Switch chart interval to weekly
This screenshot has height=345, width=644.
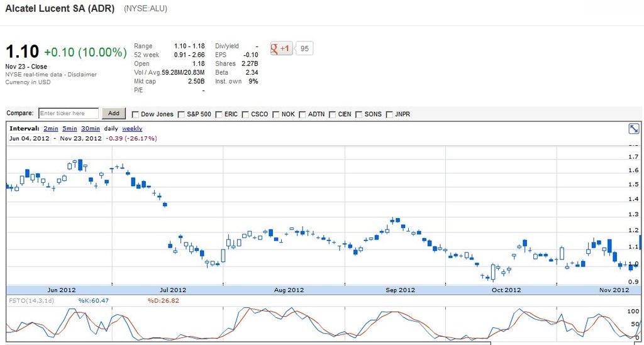132,128
